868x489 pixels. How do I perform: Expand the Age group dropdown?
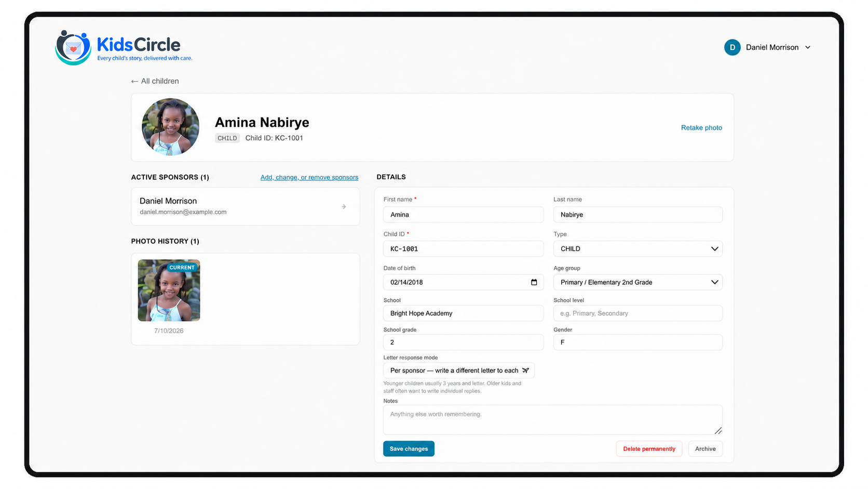[x=638, y=282]
